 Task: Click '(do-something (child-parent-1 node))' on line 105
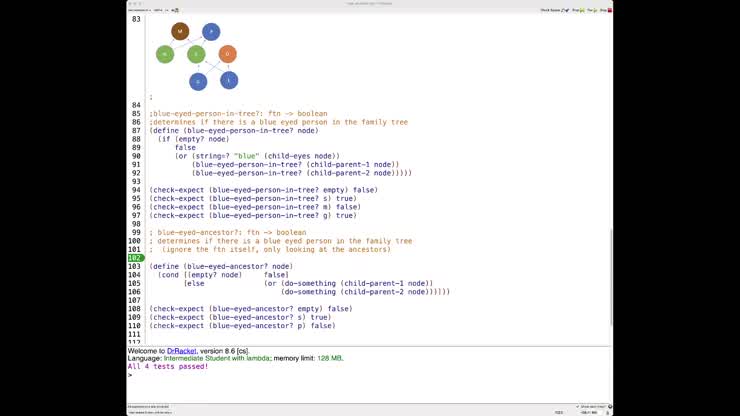[x=357, y=283]
